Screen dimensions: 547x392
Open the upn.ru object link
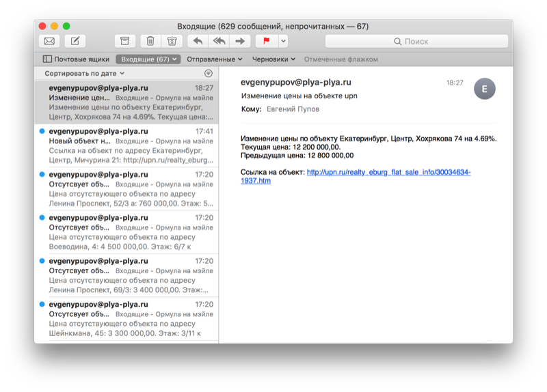(388, 172)
